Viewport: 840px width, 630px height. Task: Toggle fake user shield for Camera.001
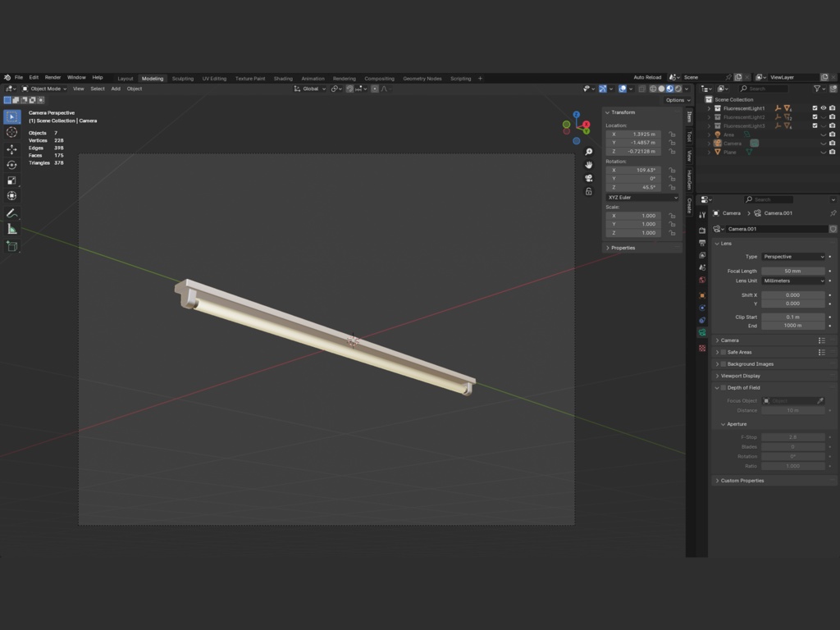point(833,229)
